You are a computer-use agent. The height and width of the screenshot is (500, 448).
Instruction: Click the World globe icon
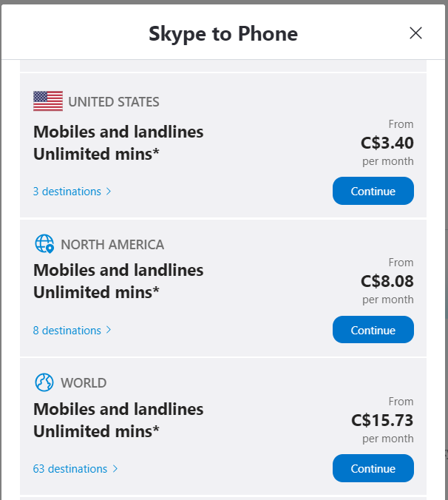(44, 382)
